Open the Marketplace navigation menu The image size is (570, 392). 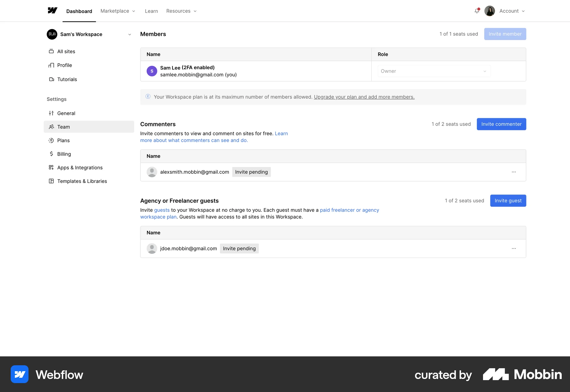coord(118,11)
